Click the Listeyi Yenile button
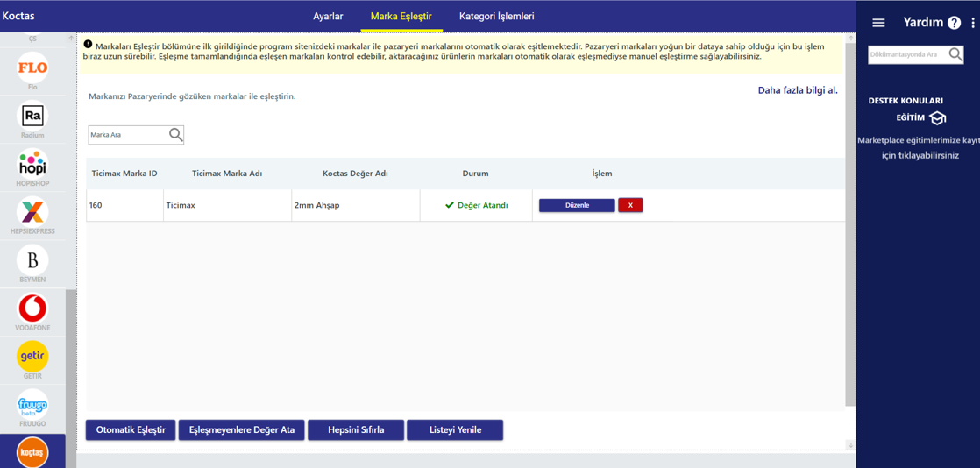 tap(455, 430)
